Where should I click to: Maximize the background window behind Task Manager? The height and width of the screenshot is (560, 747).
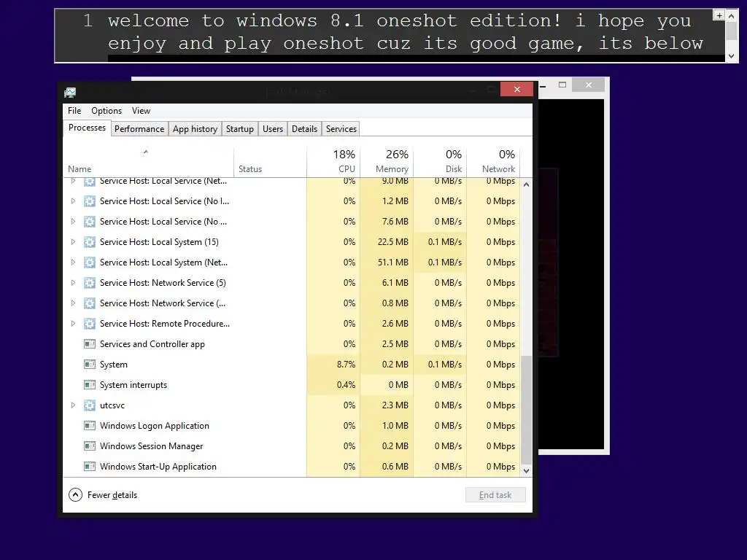point(562,85)
